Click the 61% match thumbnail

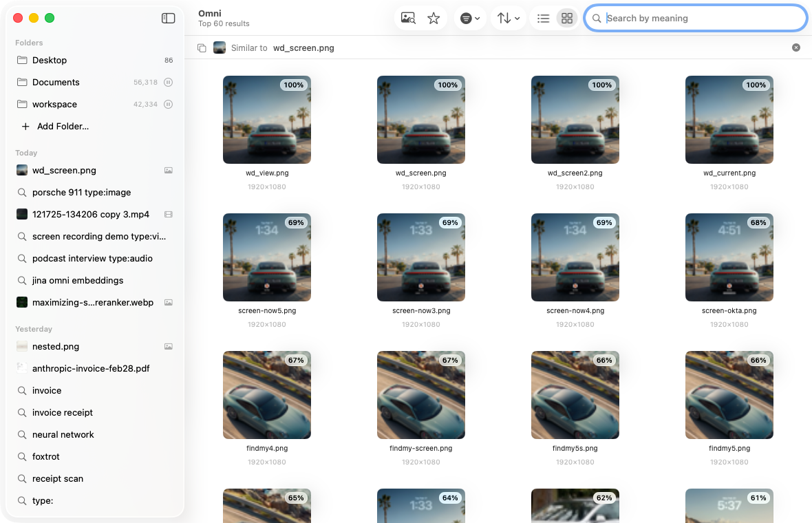pyautogui.click(x=729, y=506)
